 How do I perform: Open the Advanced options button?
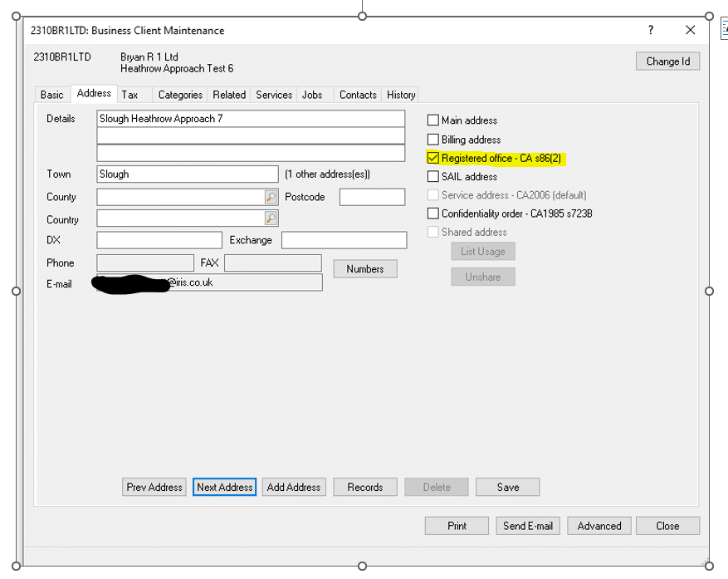click(599, 526)
